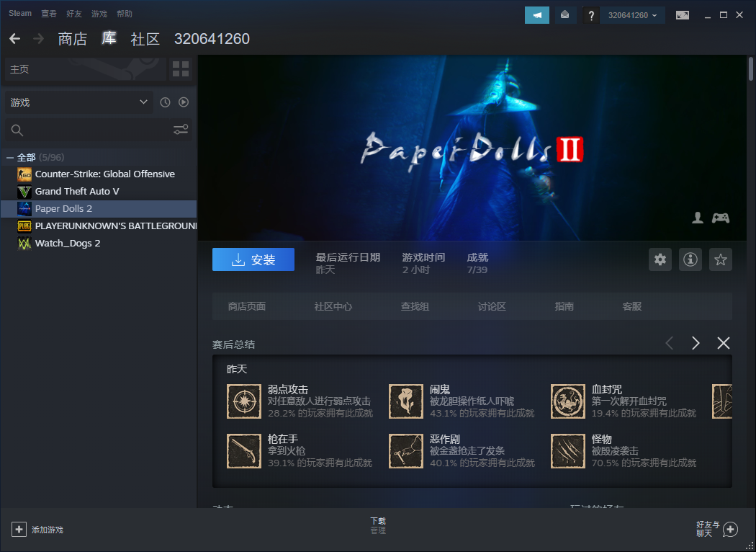The image size is (756, 552).
Task: Open the 查看 menu
Action: click(x=49, y=14)
